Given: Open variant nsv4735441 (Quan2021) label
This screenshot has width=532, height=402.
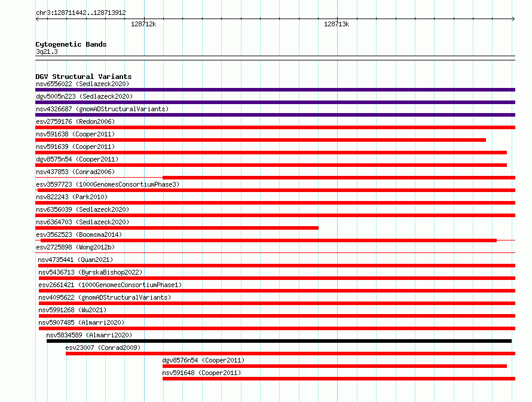Looking at the screenshot, I should tap(75, 260).
